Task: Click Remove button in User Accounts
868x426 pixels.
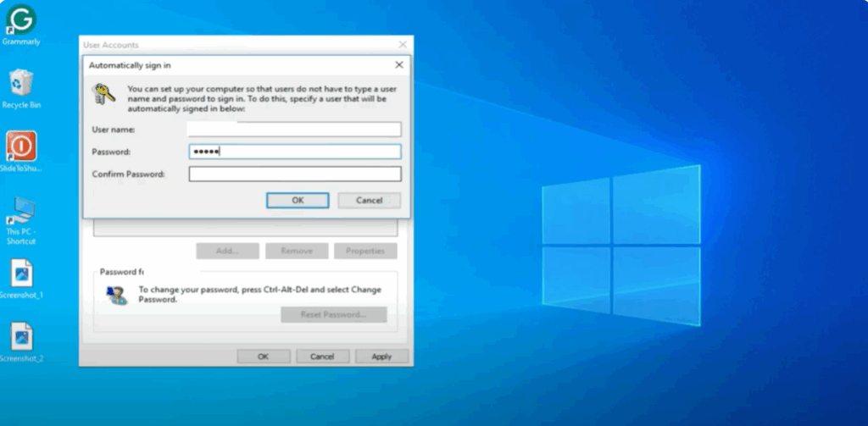Action: click(x=297, y=251)
